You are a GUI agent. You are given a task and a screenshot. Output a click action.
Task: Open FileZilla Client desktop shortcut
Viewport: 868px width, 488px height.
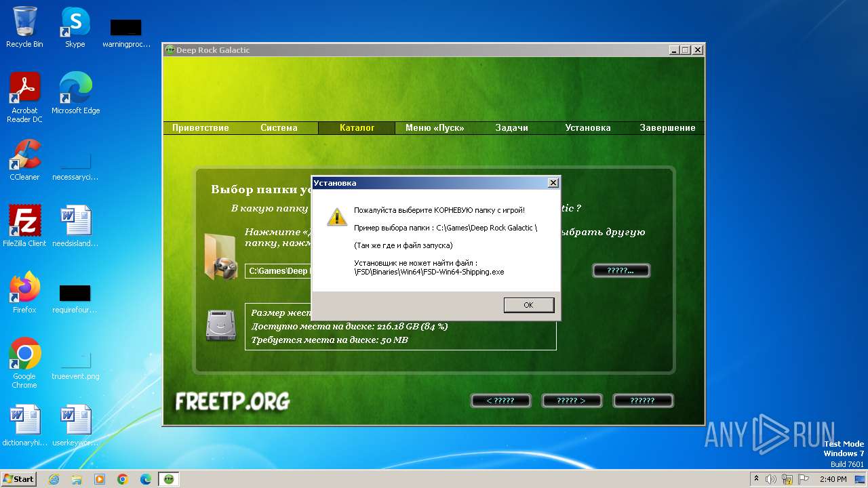[24, 226]
